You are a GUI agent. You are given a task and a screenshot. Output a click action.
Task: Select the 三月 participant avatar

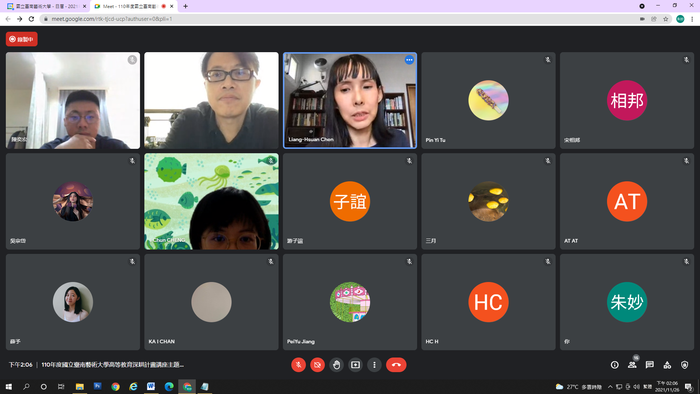tap(488, 201)
